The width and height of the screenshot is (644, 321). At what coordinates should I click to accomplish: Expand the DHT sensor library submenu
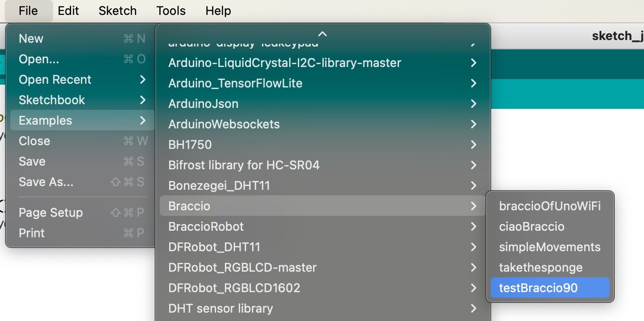coord(220,308)
